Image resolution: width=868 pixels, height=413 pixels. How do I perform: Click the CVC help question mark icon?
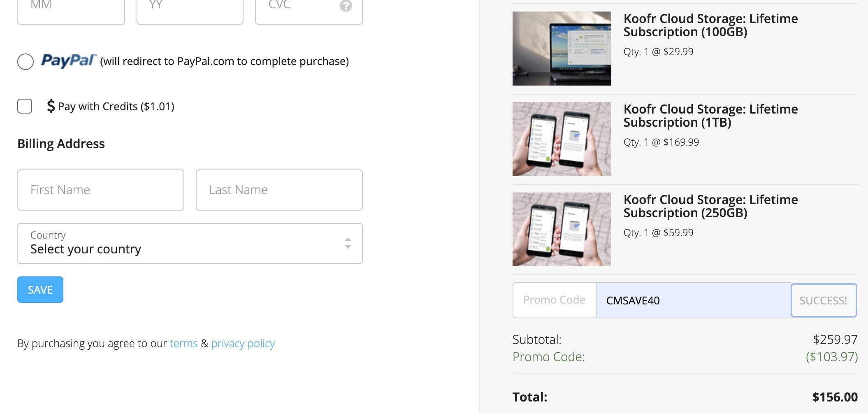(346, 6)
